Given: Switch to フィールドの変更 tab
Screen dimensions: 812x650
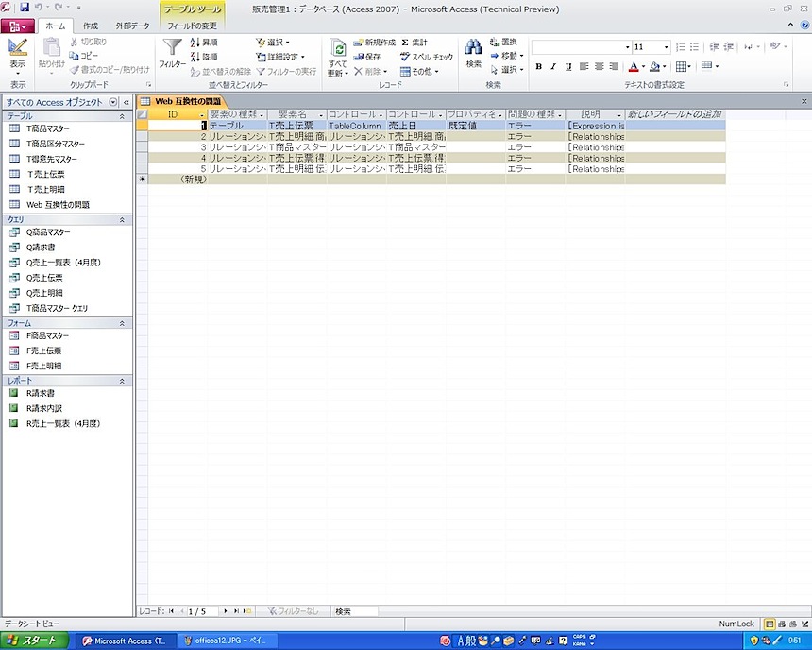Looking at the screenshot, I should point(192,26).
